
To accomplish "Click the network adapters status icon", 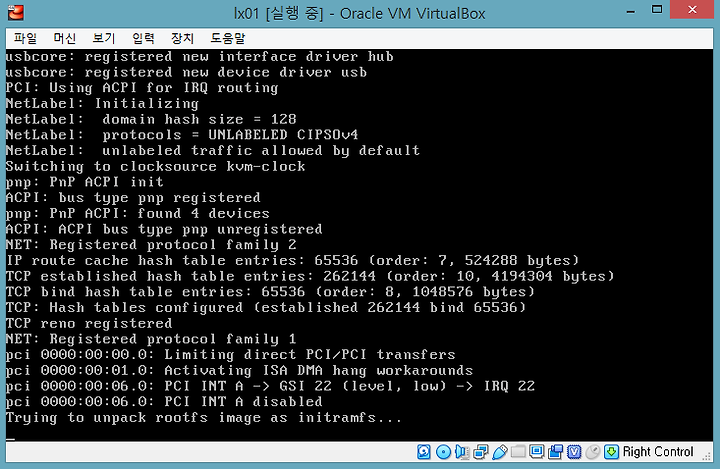I will [x=481, y=452].
